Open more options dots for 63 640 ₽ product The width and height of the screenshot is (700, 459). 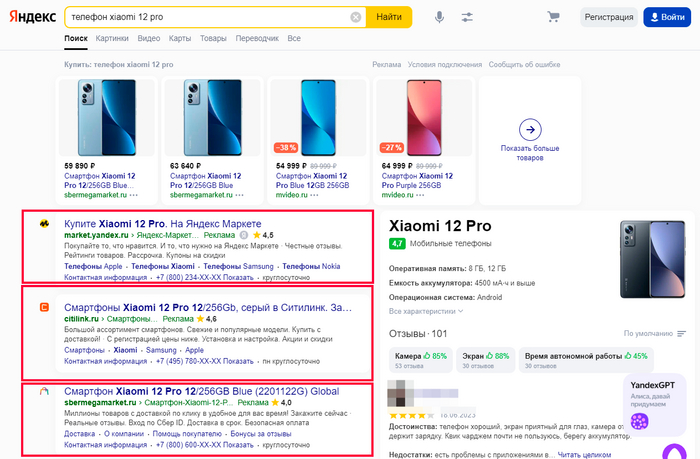(240, 195)
